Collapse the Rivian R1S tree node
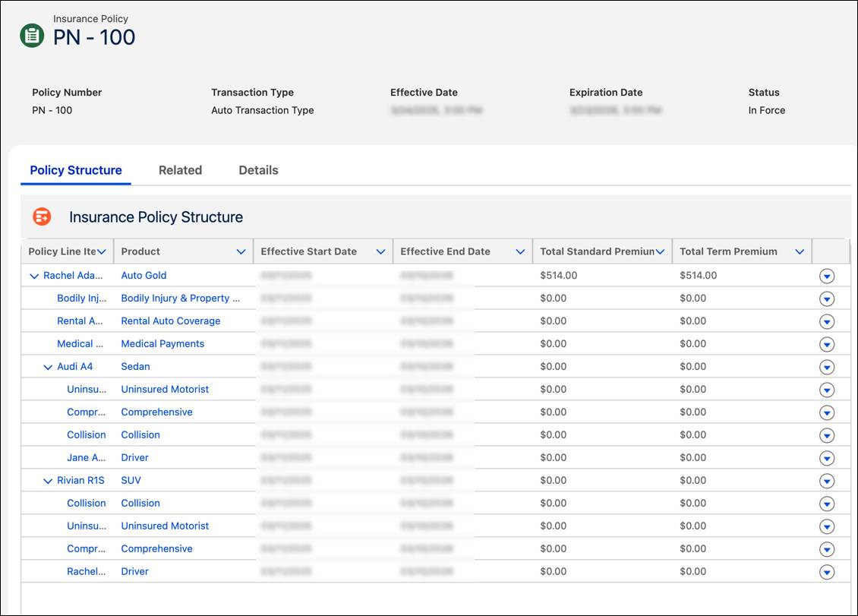The width and height of the screenshot is (858, 616). [x=48, y=481]
